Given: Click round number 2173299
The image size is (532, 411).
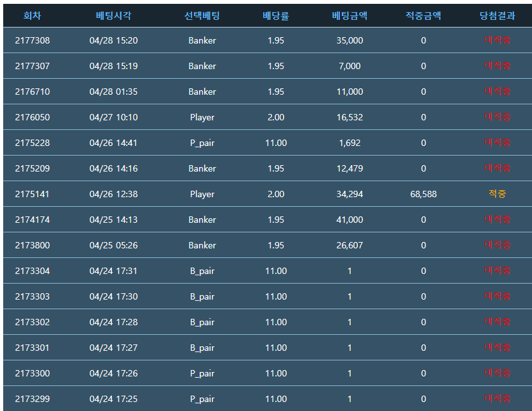Looking at the screenshot, I should click(32, 399).
